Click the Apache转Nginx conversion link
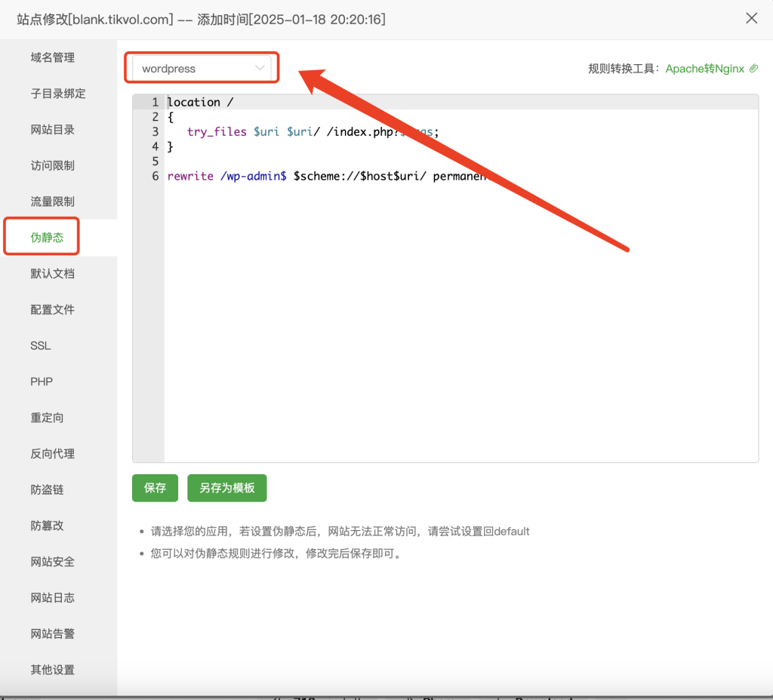Screen dimensions: 773x700 (704, 69)
